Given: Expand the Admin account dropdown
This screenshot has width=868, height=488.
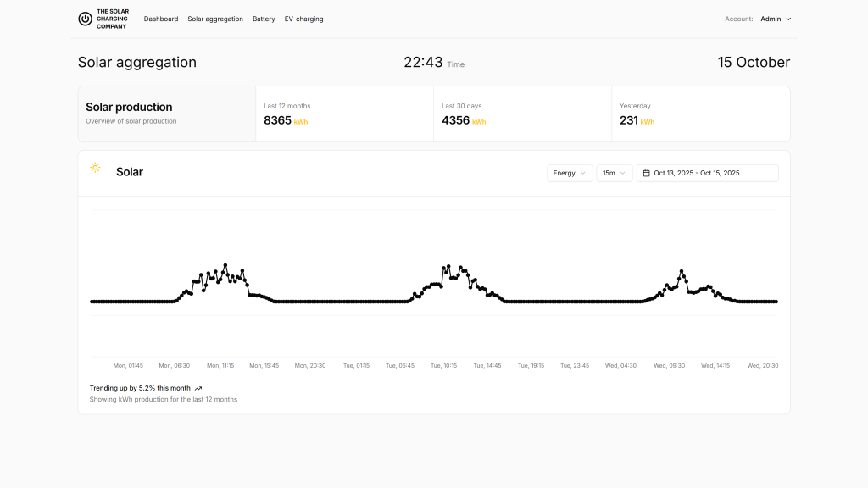Looking at the screenshot, I should (776, 19).
